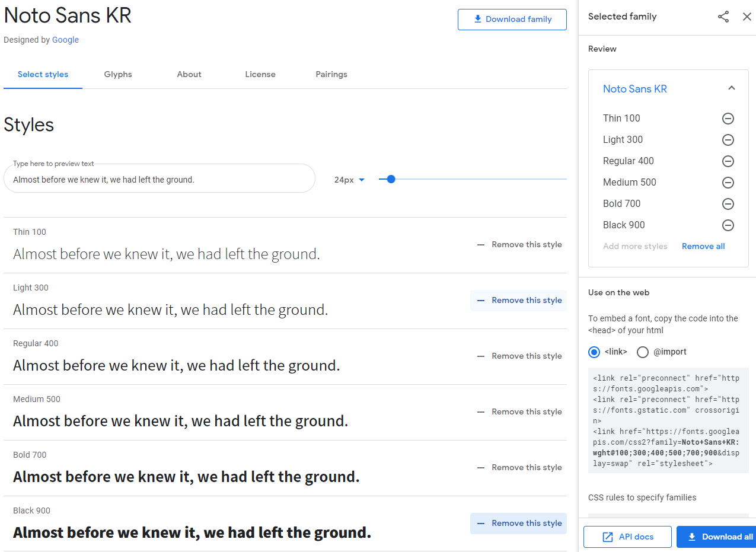Click the Medium 500 sample preview text
The height and width of the screenshot is (552, 756).
click(181, 422)
